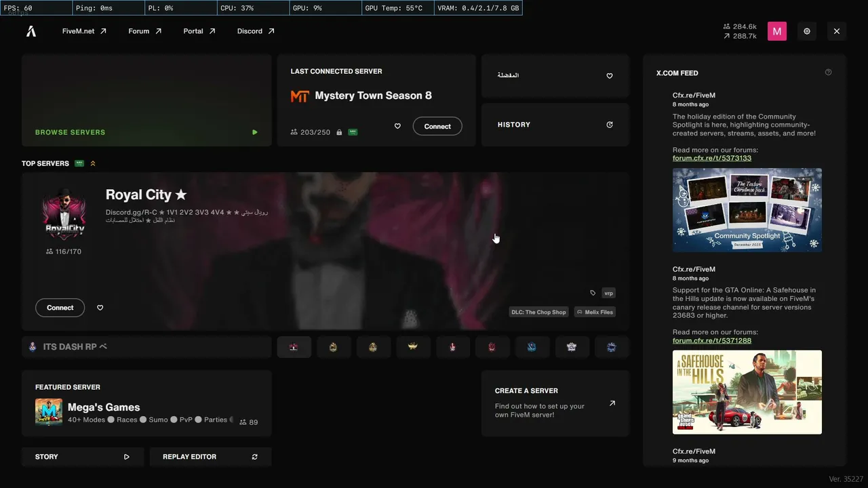The height and width of the screenshot is (488, 868).
Task: Click the Replay Editor refresh icon
Action: [x=255, y=457]
